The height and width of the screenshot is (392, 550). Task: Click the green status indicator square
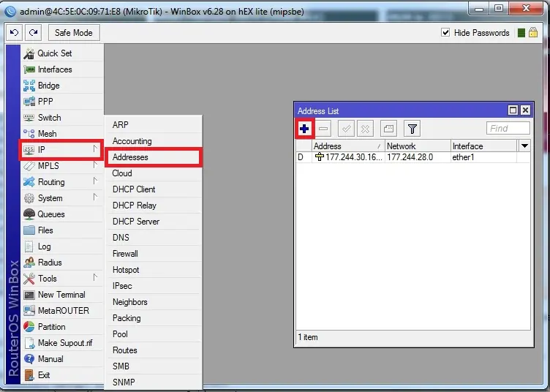click(x=521, y=33)
